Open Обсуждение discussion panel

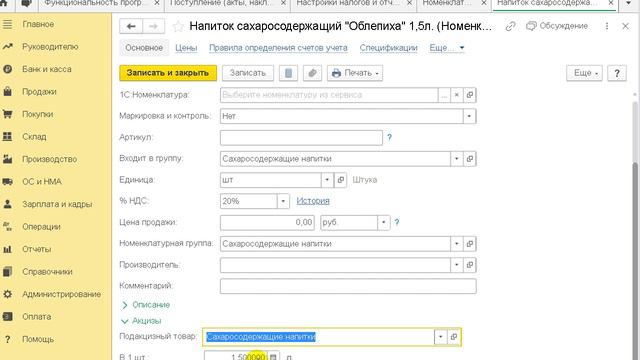point(557,26)
